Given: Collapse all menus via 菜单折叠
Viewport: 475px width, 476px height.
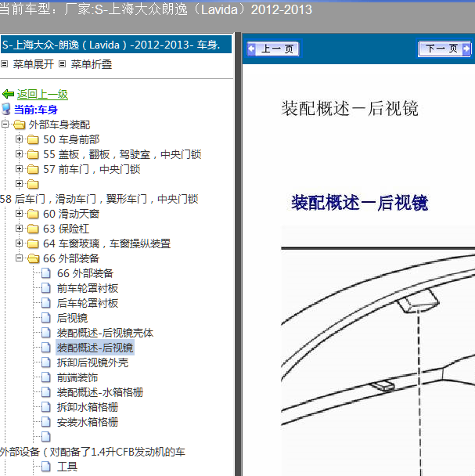Looking at the screenshot, I should point(92,64).
